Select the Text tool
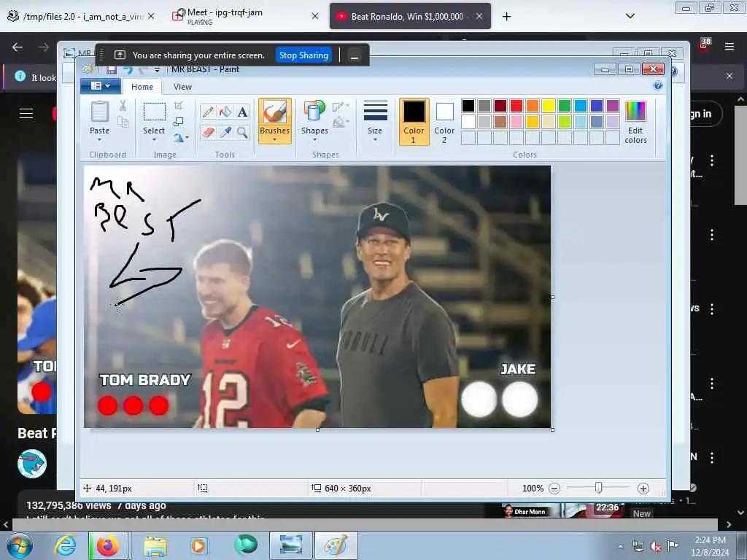Screen dimensions: 747x560 [x=242, y=112]
